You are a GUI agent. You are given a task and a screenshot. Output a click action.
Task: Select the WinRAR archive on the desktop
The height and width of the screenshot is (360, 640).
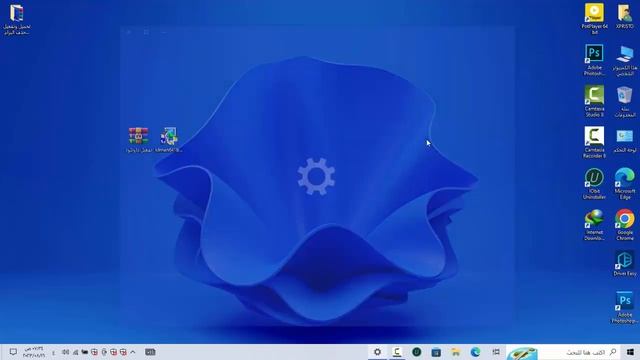point(139,140)
